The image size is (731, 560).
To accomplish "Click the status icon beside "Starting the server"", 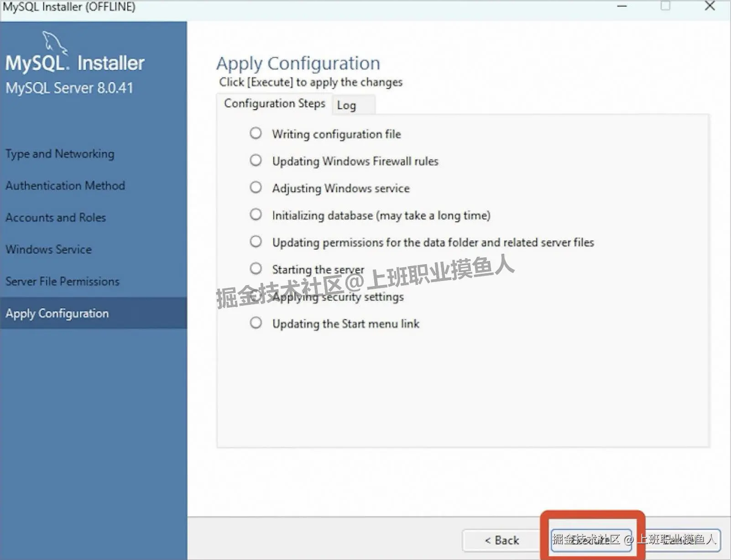I will (256, 268).
